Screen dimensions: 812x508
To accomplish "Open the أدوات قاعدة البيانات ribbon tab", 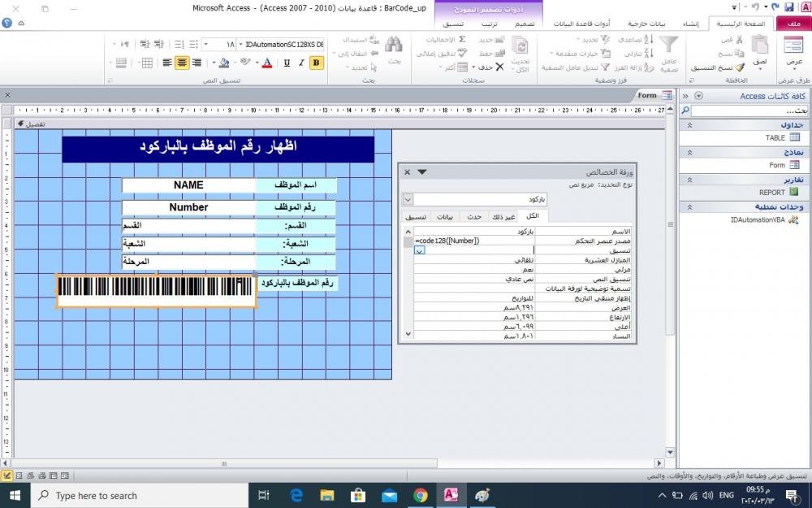I will pyautogui.click(x=581, y=24).
